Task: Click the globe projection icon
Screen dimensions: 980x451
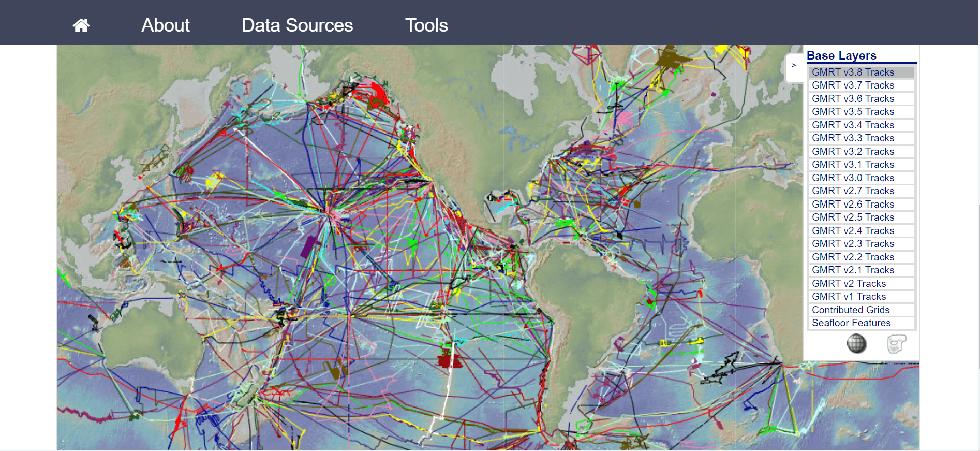Action: 856,343
